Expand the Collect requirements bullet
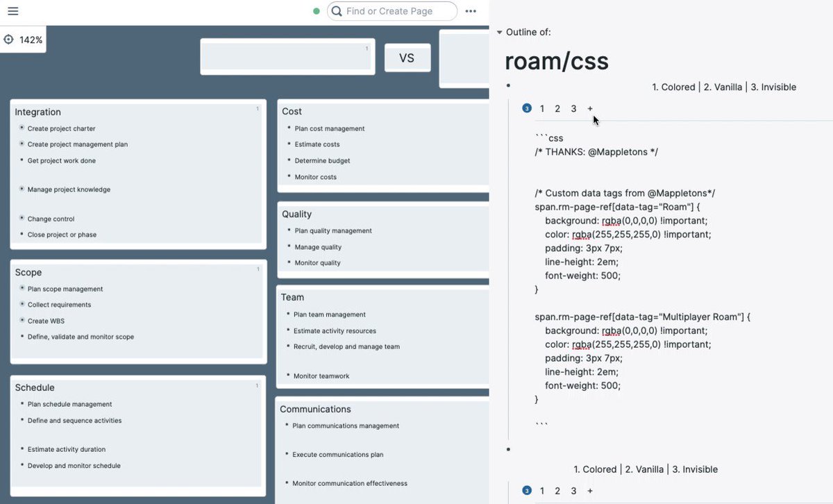Image resolution: width=833 pixels, height=504 pixels. coord(22,304)
